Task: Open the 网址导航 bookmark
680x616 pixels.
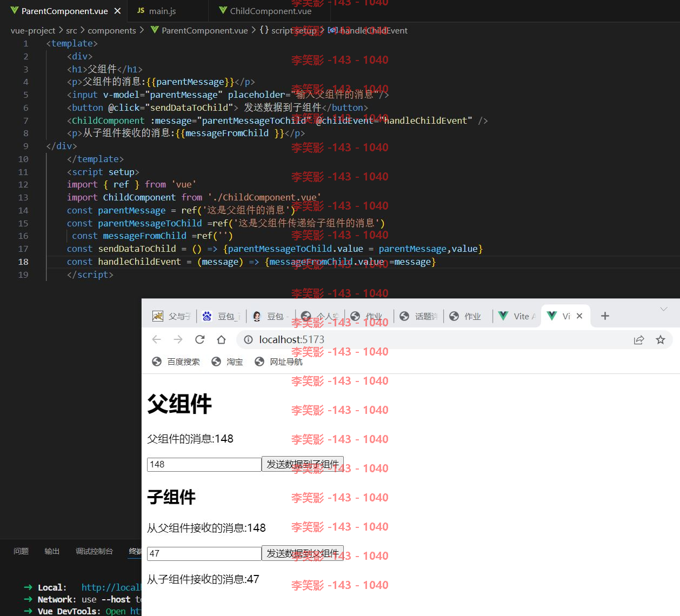Action: click(278, 361)
